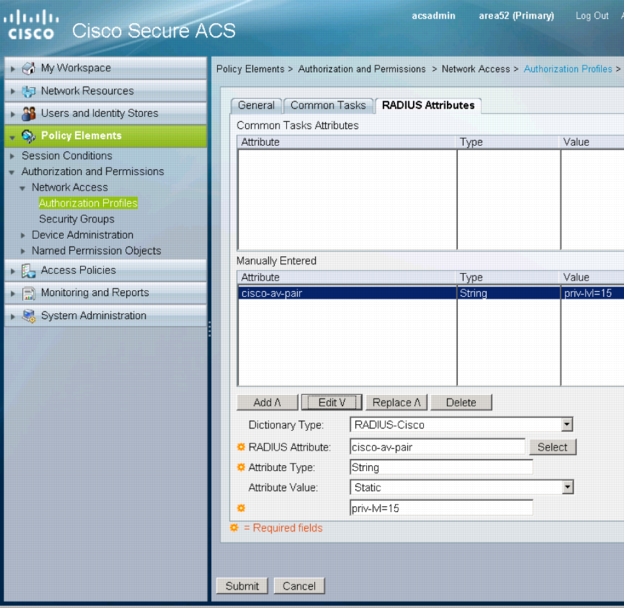Viewport: 626px width, 609px height.
Task: Open Users and Identity Stores menu
Action: (x=105, y=113)
